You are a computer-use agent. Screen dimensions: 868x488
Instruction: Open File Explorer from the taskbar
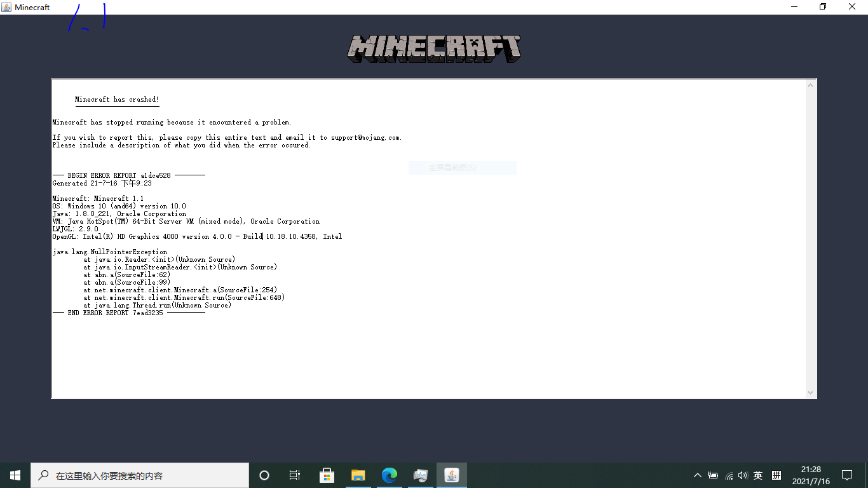coord(358,475)
